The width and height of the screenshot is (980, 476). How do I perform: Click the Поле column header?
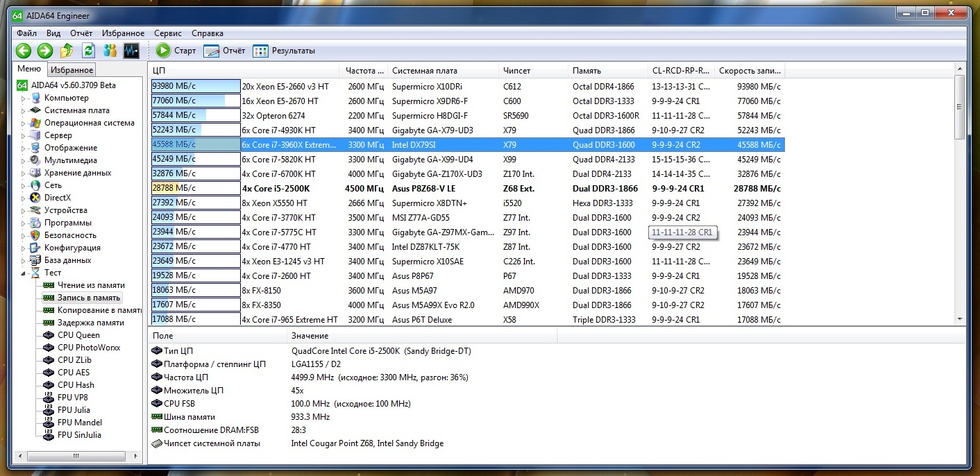point(218,336)
